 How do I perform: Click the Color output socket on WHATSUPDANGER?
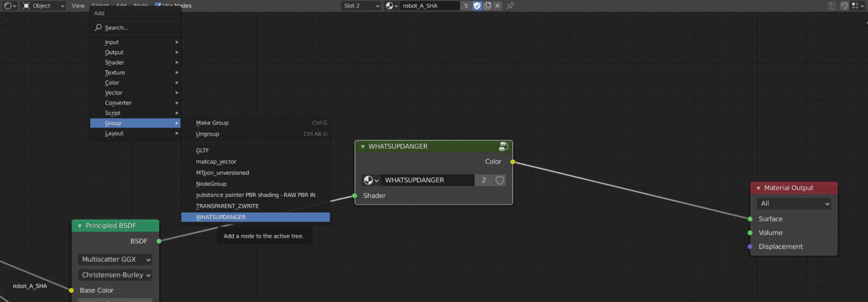[513, 162]
